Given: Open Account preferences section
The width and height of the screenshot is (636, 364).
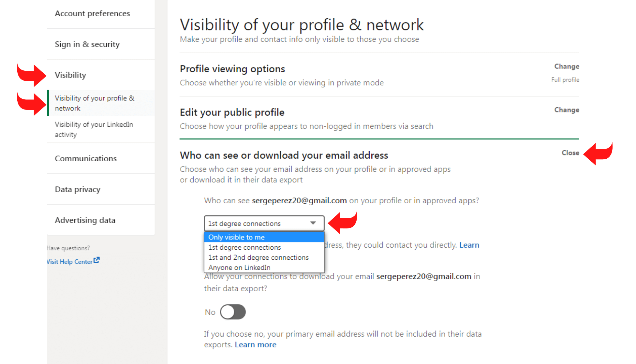Looking at the screenshot, I should (x=92, y=13).
